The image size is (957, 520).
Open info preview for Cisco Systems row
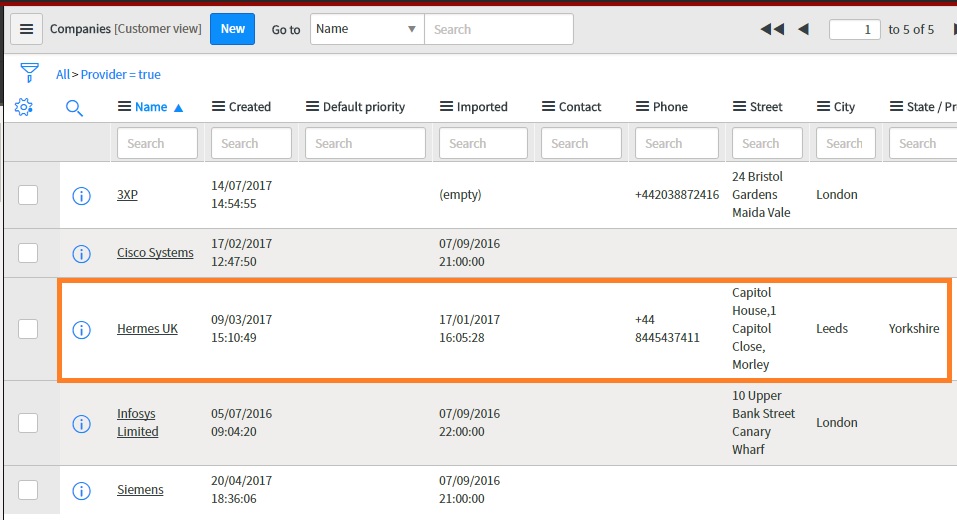(81, 253)
